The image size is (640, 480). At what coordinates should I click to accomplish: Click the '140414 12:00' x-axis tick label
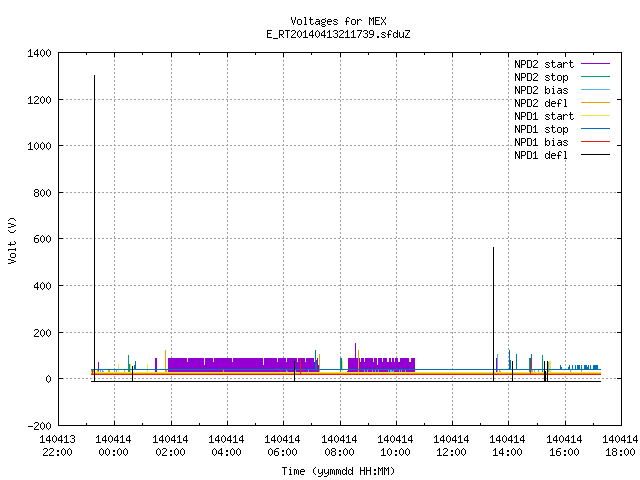coord(451,446)
